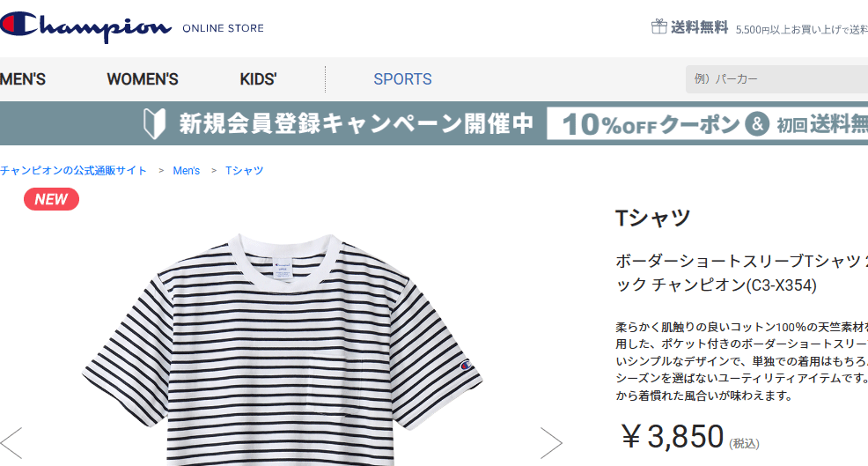Image resolution: width=868 pixels, height=466 pixels.
Task: Open the WOMEN'S menu
Action: tap(143, 79)
